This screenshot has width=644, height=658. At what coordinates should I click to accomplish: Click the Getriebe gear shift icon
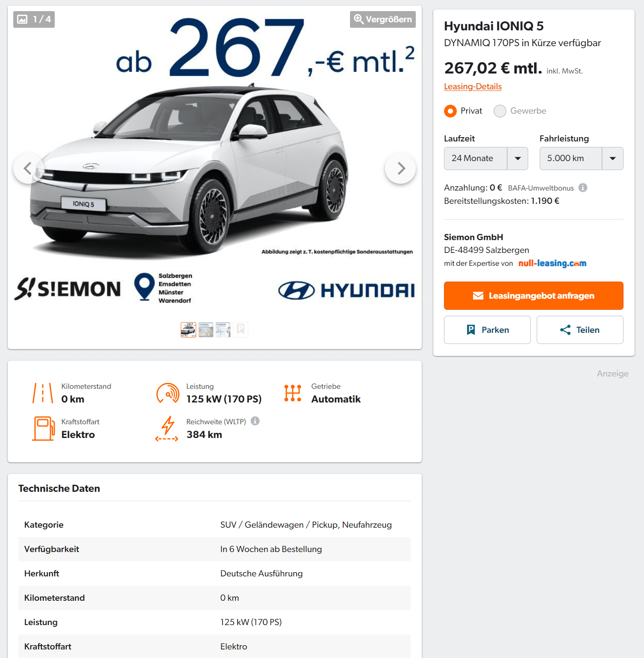[293, 393]
